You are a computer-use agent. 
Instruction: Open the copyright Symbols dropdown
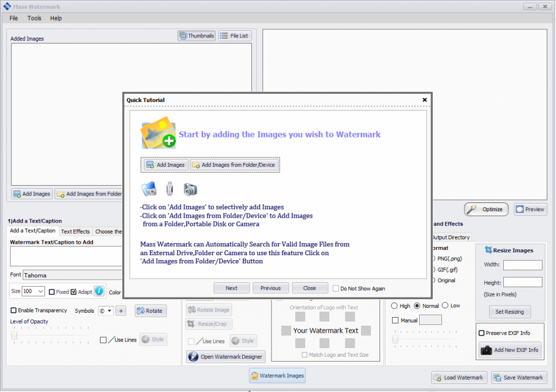(x=105, y=311)
